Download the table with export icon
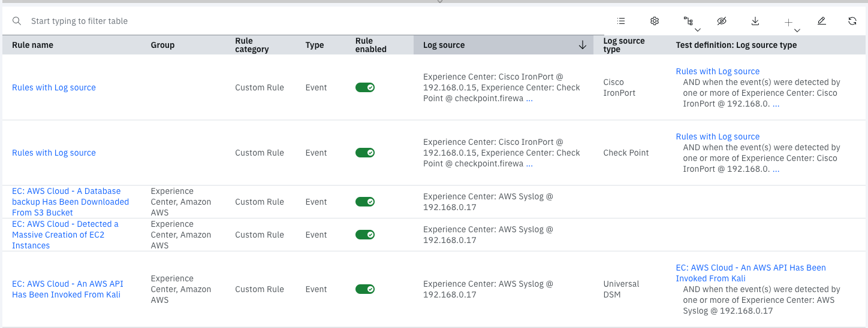 [755, 21]
